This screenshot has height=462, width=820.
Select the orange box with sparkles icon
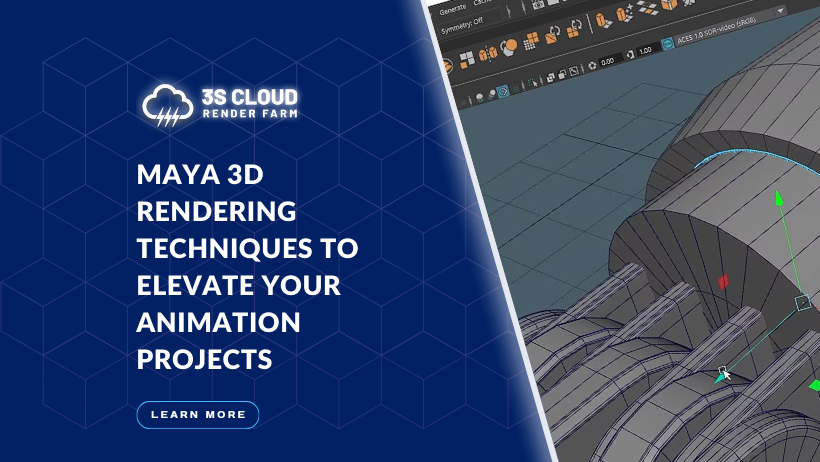point(623,13)
